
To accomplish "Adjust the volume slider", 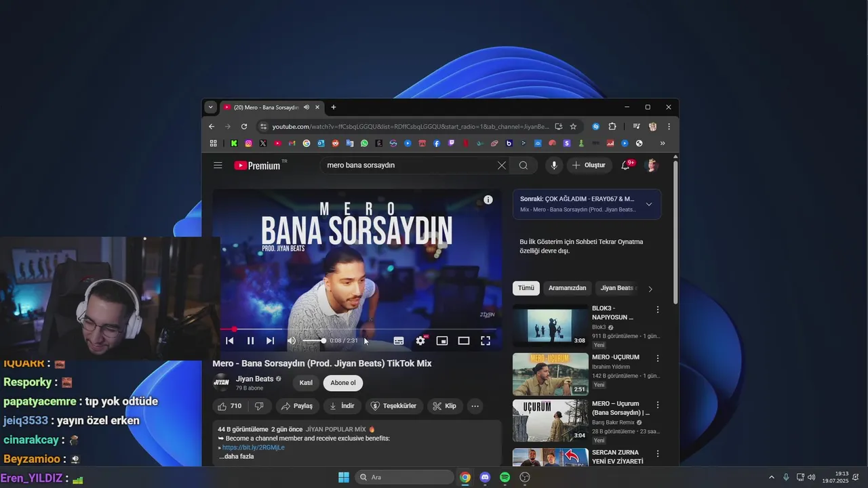I will [313, 341].
